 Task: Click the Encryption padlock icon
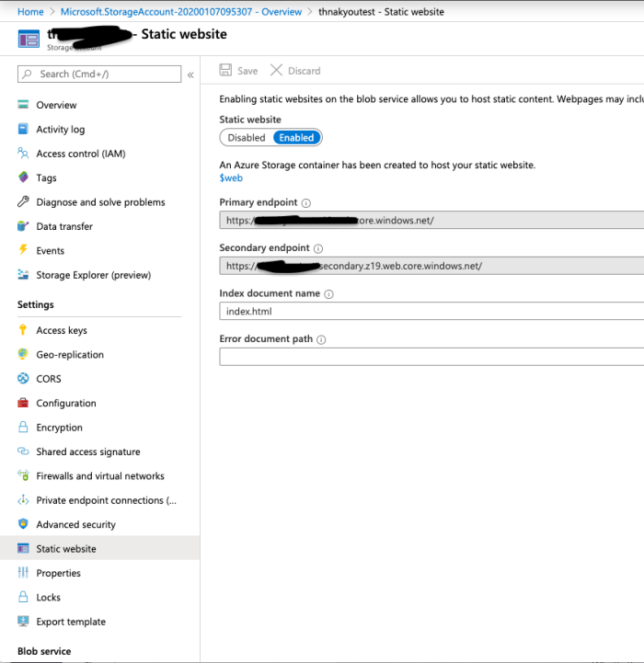23,428
